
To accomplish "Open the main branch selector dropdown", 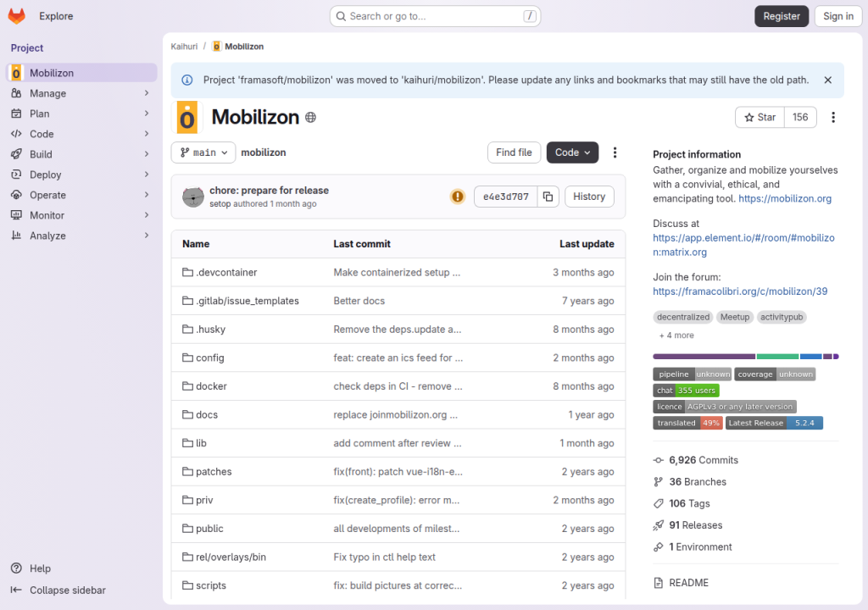I will [203, 152].
